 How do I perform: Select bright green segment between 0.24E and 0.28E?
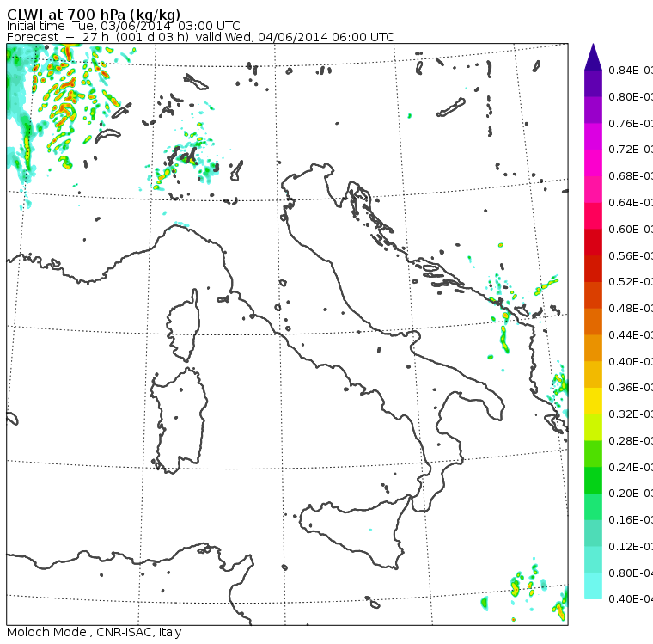click(593, 454)
